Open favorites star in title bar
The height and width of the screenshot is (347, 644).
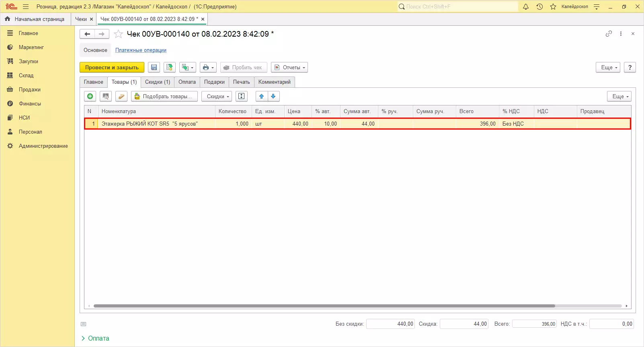click(x=553, y=6)
